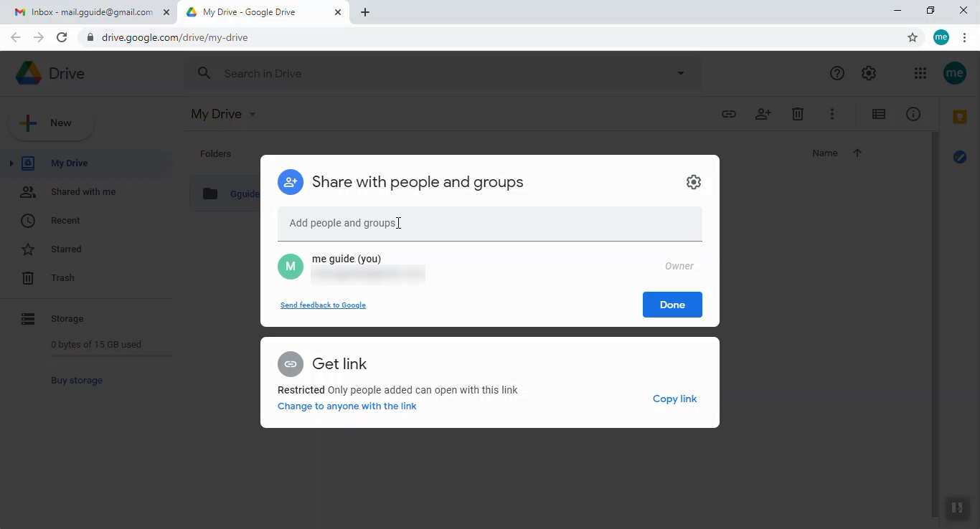Show the details pane info icon
Screen dimensions: 980x529
[913, 114]
